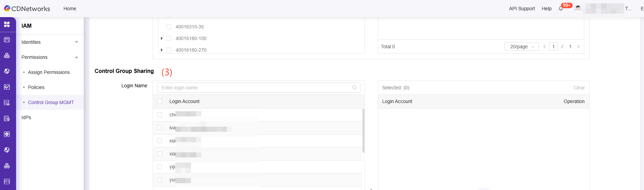Click the shield icon in left sidebar
644x190 pixels.
tap(7, 134)
